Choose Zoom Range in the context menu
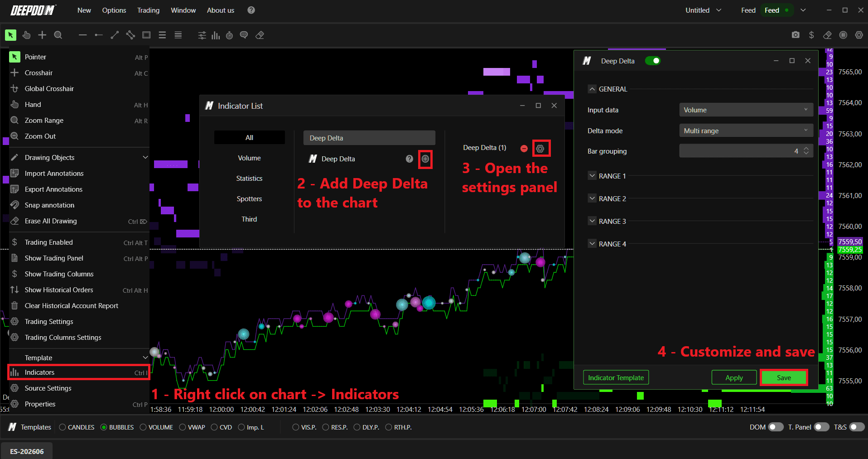 click(79, 120)
